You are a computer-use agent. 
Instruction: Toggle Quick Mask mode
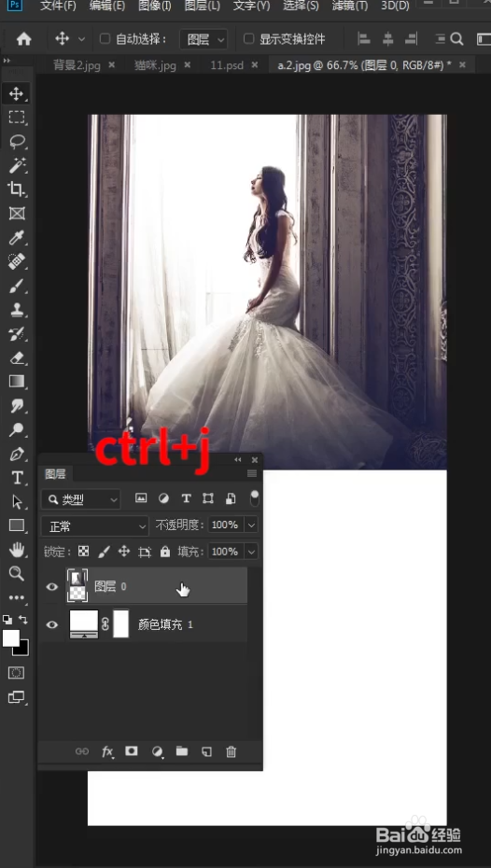(16, 673)
